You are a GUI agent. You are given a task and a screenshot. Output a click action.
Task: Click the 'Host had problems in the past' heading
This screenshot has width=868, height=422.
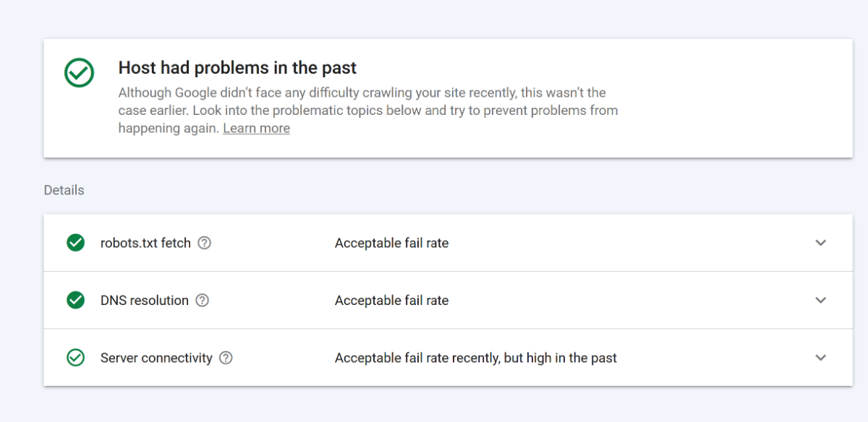coord(237,69)
